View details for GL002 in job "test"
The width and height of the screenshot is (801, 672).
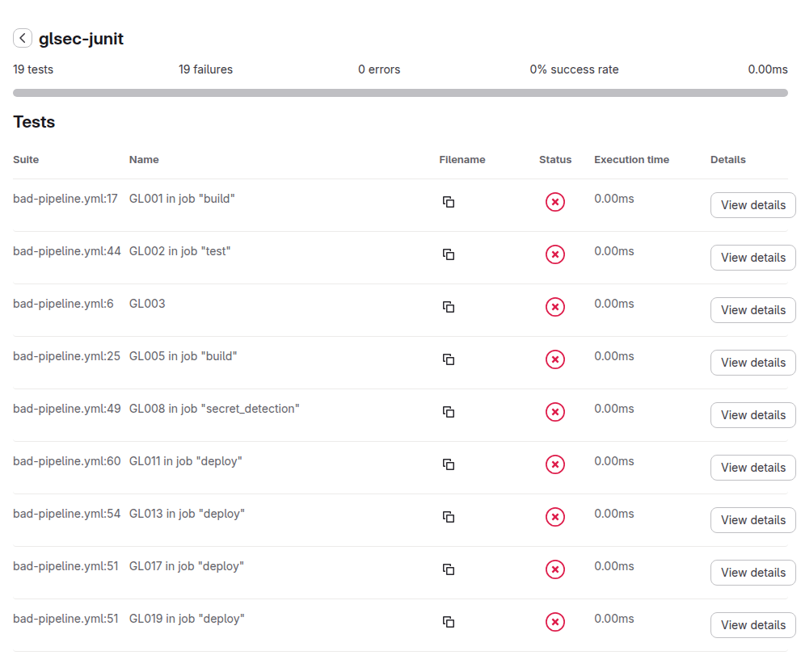753,258
